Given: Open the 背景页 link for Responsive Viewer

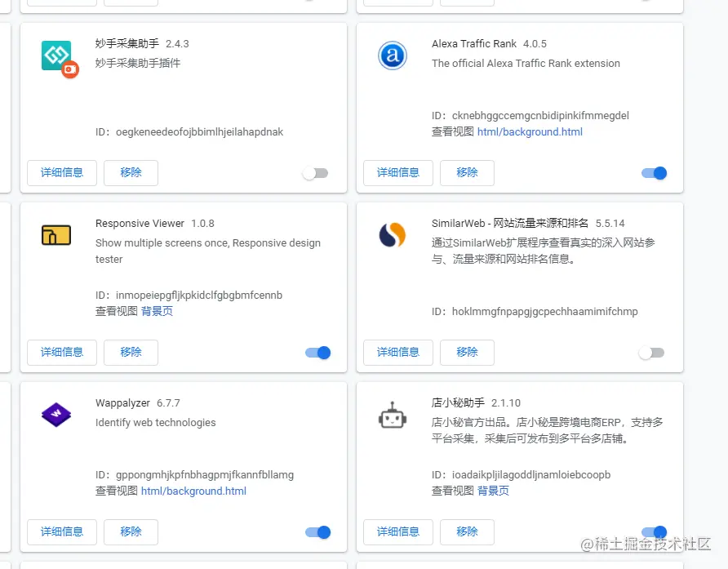Looking at the screenshot, I should tap(156, 311).
